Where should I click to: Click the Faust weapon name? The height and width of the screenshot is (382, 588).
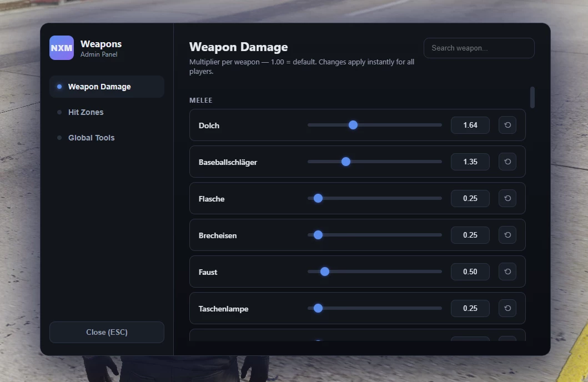coord(208,272)
